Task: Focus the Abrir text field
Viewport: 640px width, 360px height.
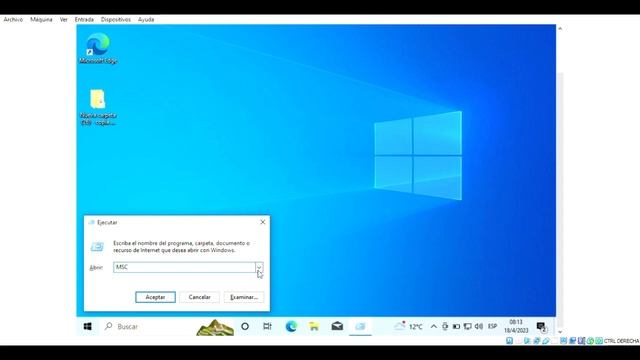Action: [184, 267]
